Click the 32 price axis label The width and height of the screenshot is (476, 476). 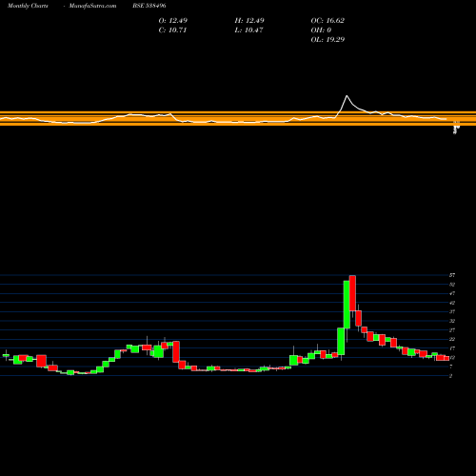tap(452, 321)
